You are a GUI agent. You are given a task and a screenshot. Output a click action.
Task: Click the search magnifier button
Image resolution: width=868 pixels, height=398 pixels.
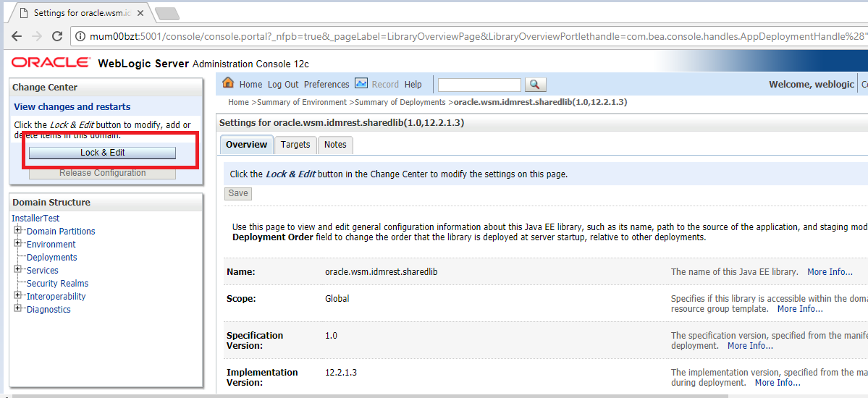click(x=535, y=84)
